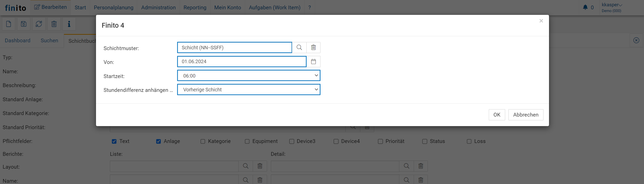Click the refresh toolbar icon
The height and width of the screenshot is (184, 644).
click(39, 24)
